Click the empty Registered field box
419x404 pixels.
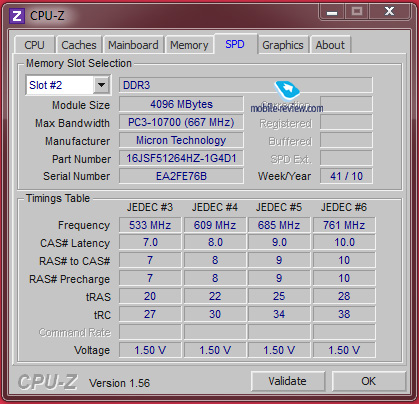[346, 122]
